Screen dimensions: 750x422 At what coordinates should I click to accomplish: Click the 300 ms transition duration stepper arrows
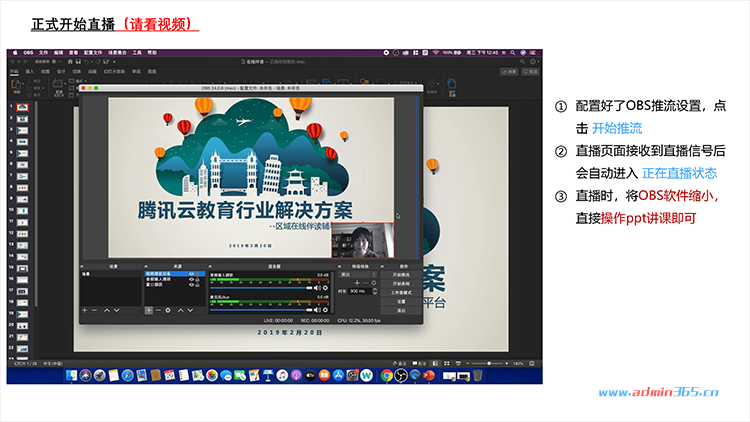(375, 291)
